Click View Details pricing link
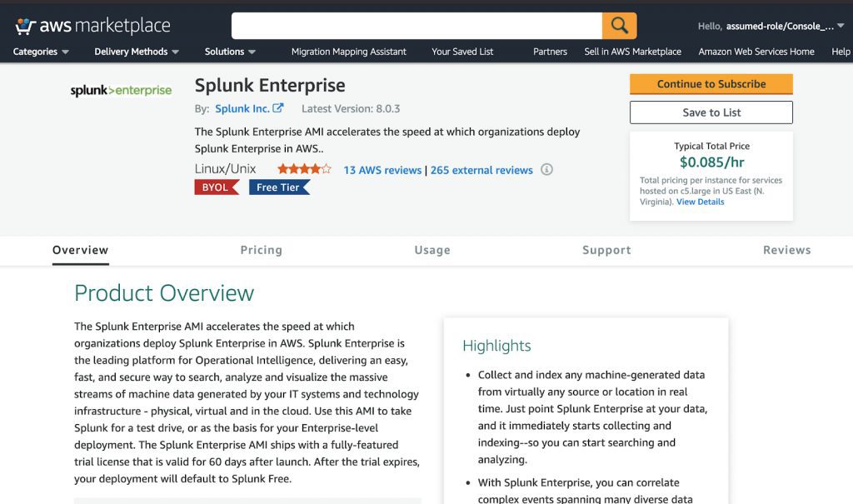This screenshot has height=504, width=853. 700,202
